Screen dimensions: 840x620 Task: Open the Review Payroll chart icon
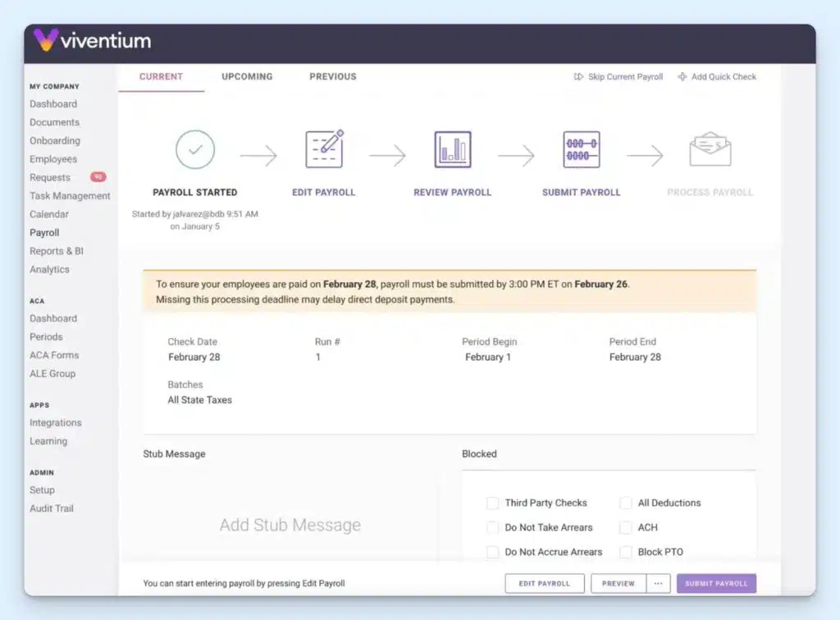(x=453, y=149)
